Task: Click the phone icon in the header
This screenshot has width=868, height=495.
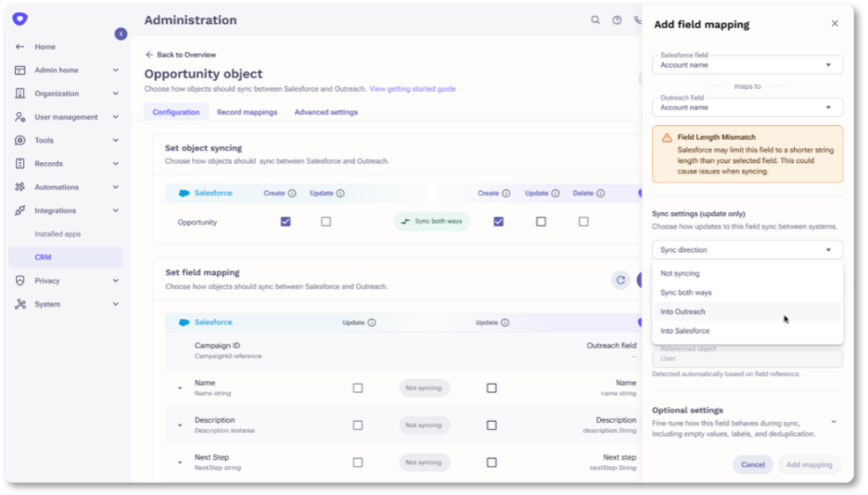Action: [638, 19]
